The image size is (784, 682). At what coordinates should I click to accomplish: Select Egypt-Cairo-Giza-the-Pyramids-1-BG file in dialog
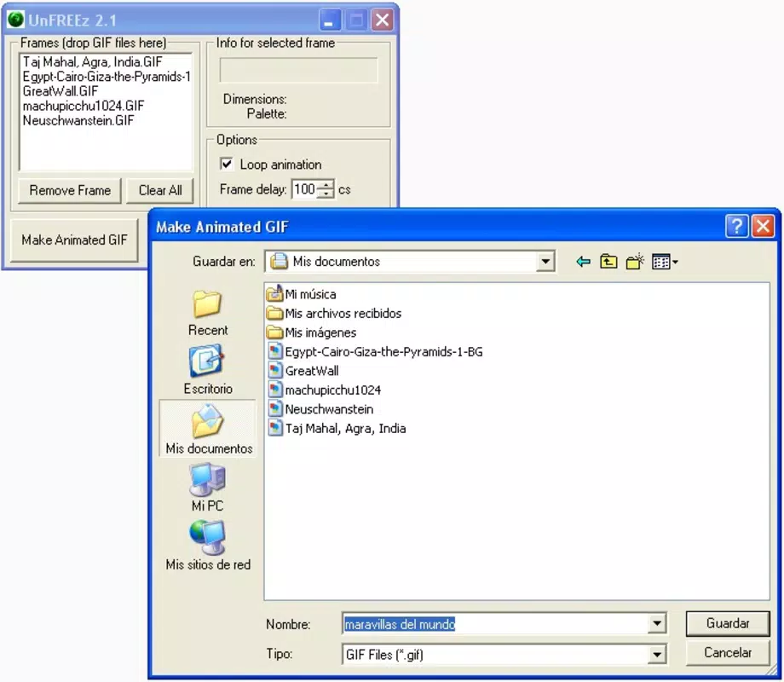pos(376,352)
